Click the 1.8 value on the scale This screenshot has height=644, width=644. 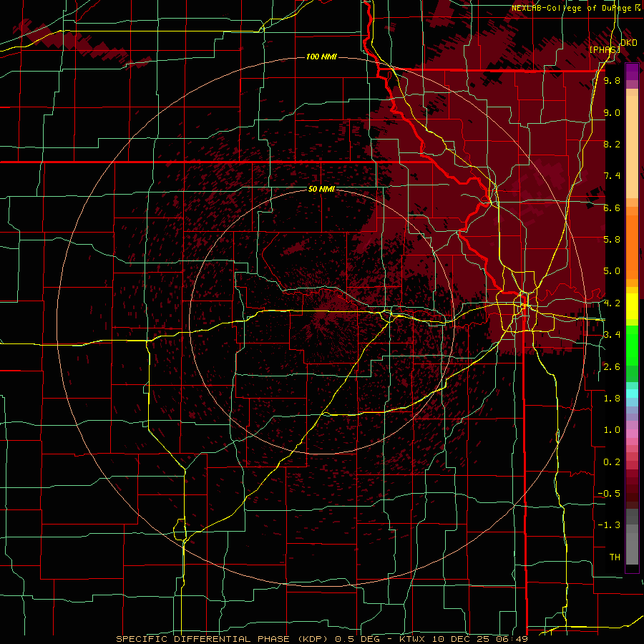(612, 399)
